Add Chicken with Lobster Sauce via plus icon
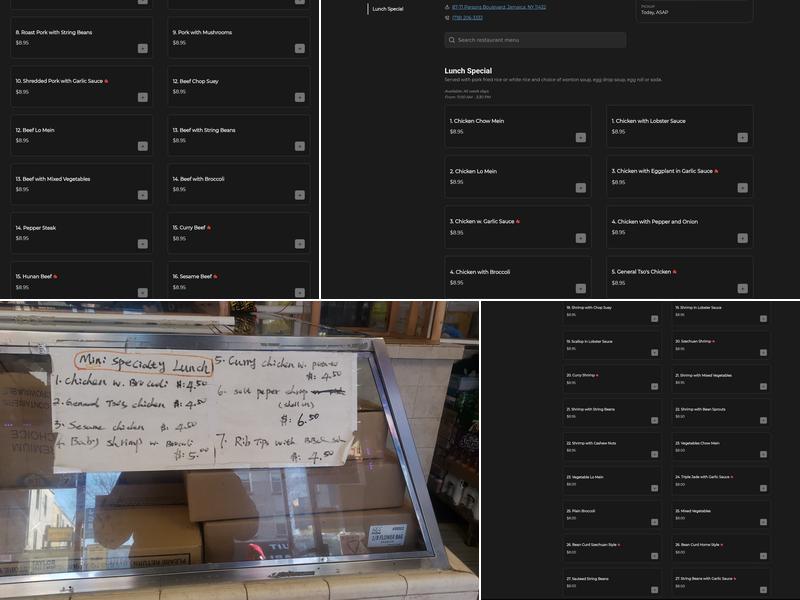The height and width of the screenshot is (600, 800). [742, 137]
